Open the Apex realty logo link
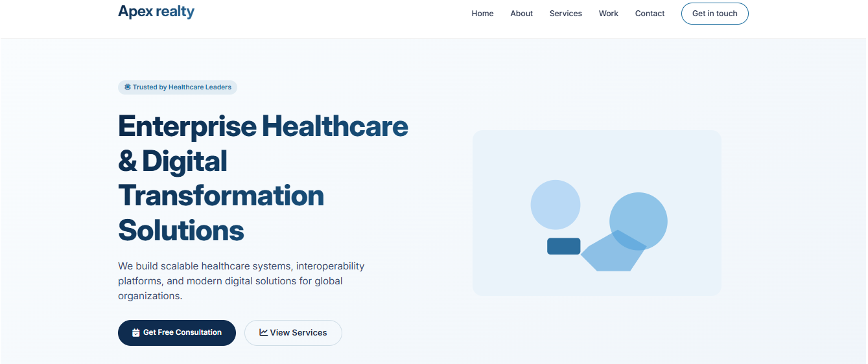 click(x=156, y=12)
